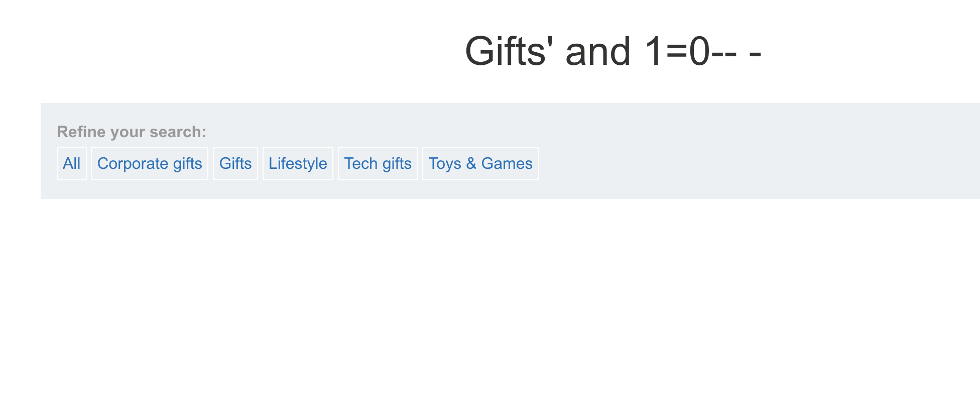Click "1=0--" in the heading text
The width and height of the screenshot is (980, 404).
[x=690, y=51]
